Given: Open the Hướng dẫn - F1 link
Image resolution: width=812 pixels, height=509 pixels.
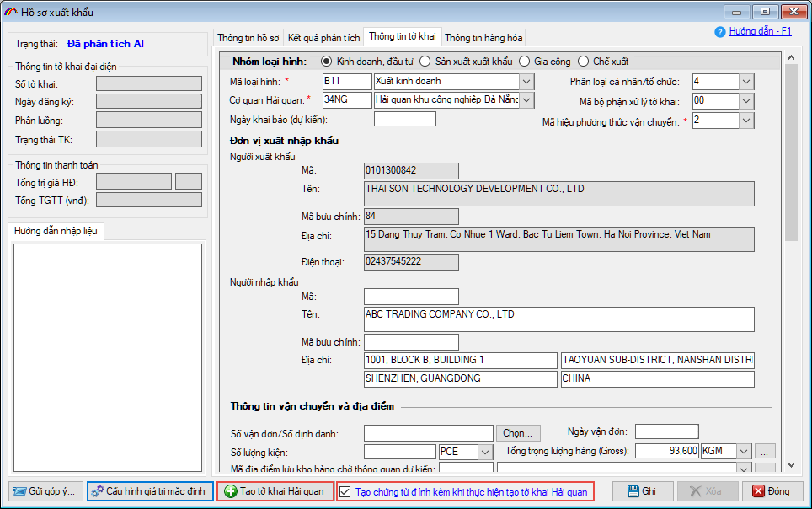Looking at the screenshot, I should click(x=760, y=31).
